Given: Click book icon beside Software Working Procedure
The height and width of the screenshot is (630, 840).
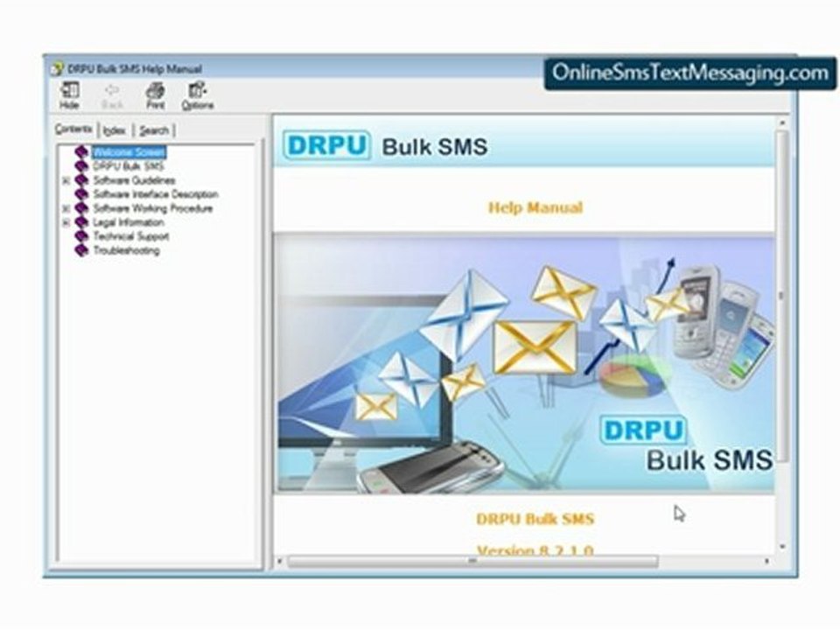Looking at the screenshot, I should click(x=81, y=208).
